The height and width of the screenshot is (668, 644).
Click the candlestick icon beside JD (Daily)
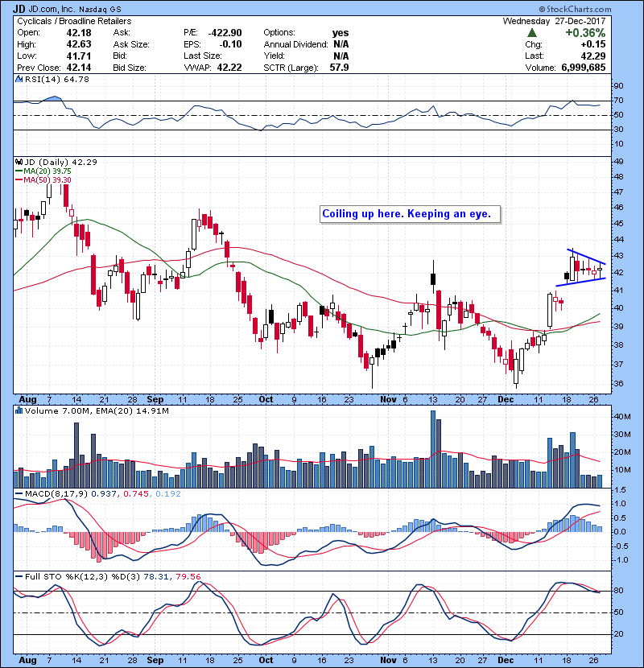pyautogui.click(x=19, y=162)
